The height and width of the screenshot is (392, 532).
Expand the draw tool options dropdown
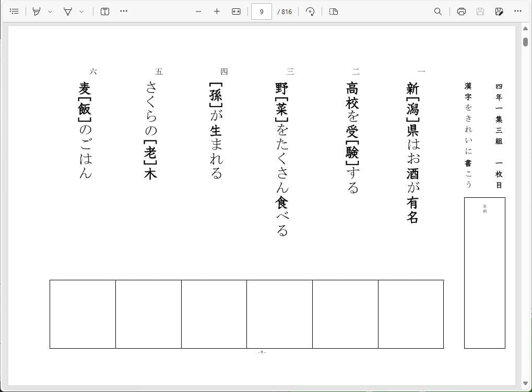point(81,11)
